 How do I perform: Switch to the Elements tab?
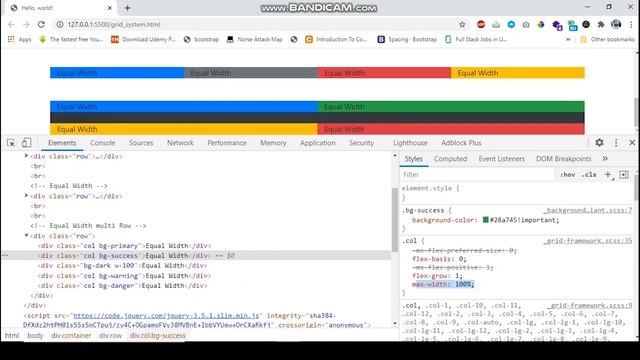pos(62,143)
